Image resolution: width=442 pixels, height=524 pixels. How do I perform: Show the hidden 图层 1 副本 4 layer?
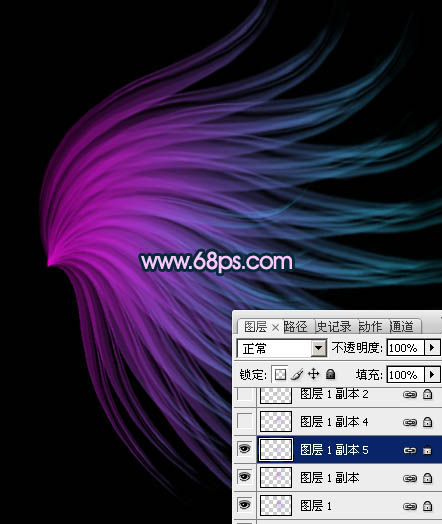click(x=245, y=421)
